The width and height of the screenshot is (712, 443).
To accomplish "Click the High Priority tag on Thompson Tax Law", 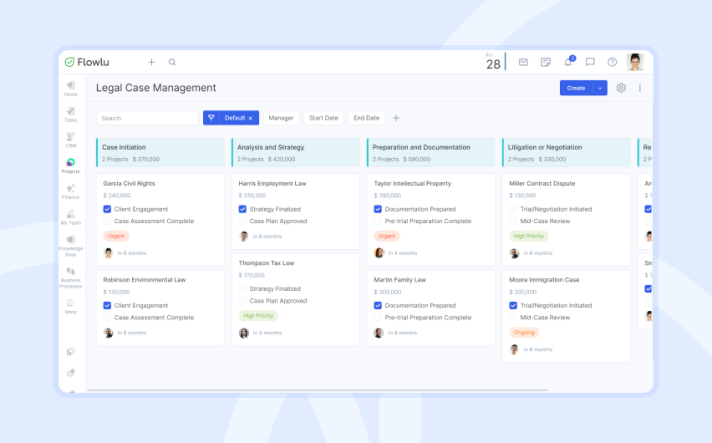I will tap(258, 315).
